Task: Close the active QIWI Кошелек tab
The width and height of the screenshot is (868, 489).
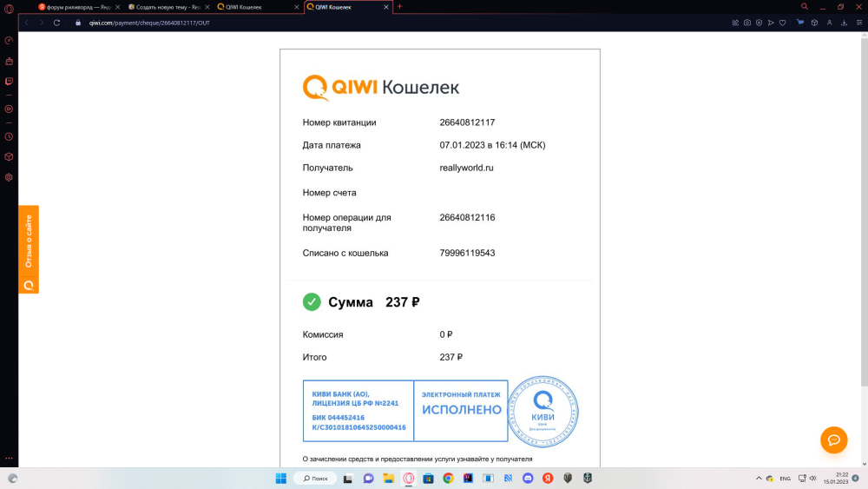Action: click(x=386, y=7)
